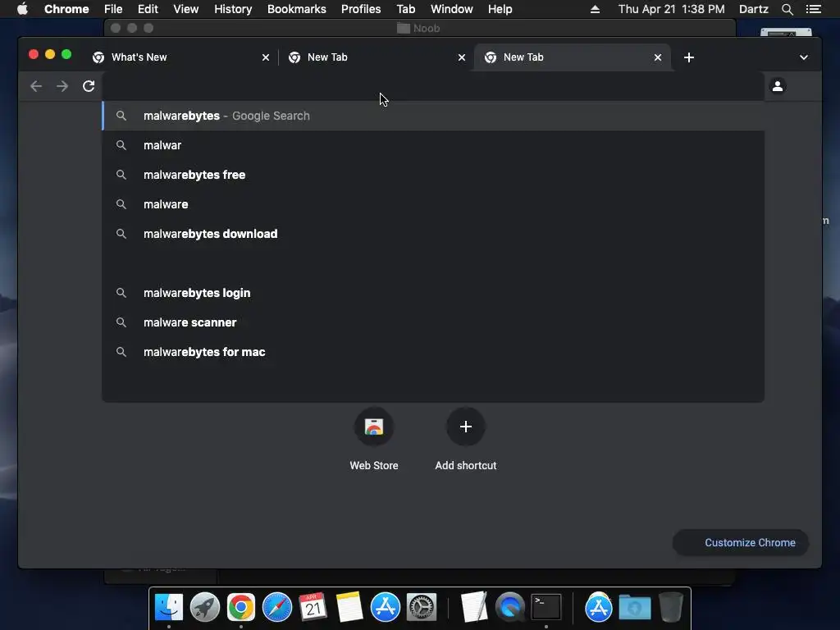Open the Apple menu
Screen dimensions: 840x630
[22, 9]
